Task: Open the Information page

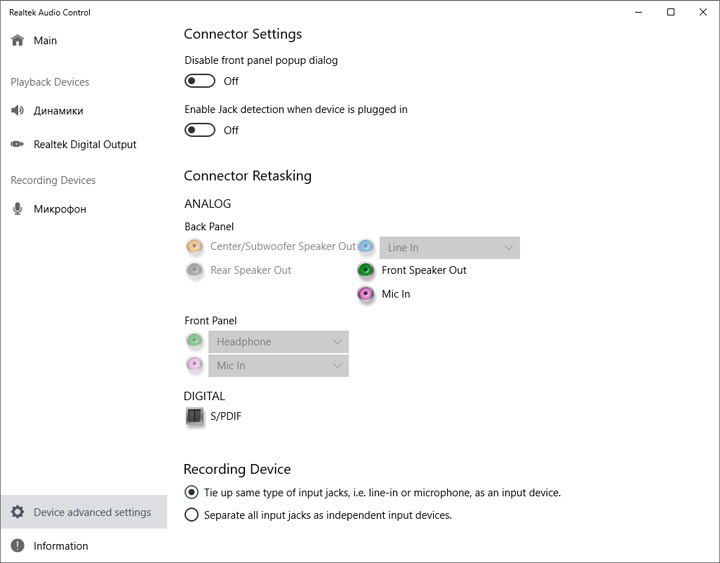Action: (x=60, y=546)
